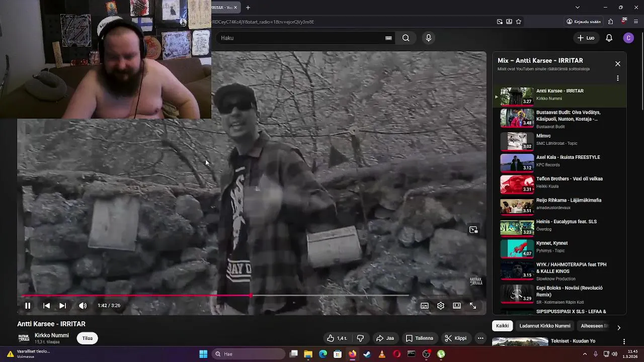Open the uTorrent taskbar icon
Screen dimensions: 644x362
point(441,354)
